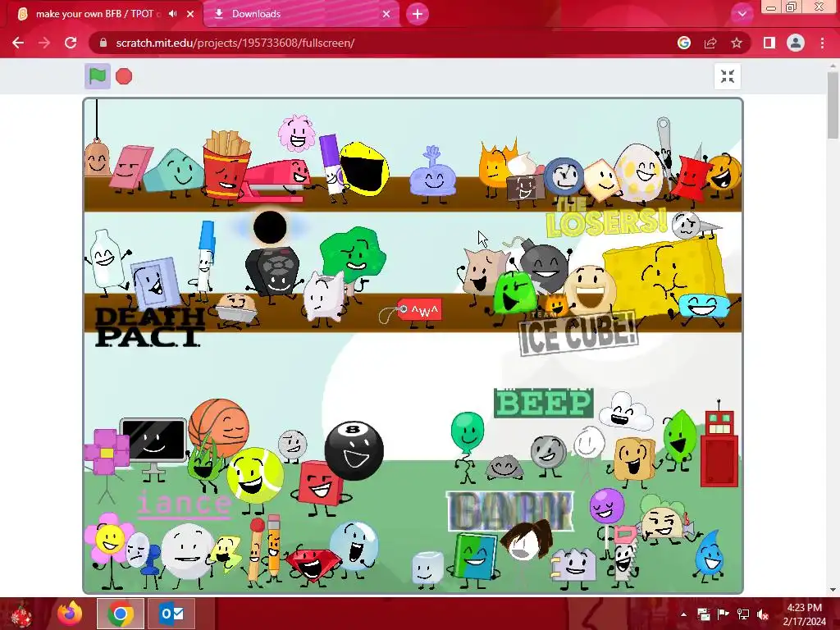Click the 'BEEP' team logo
840x630 pixels.
(543, 404)
